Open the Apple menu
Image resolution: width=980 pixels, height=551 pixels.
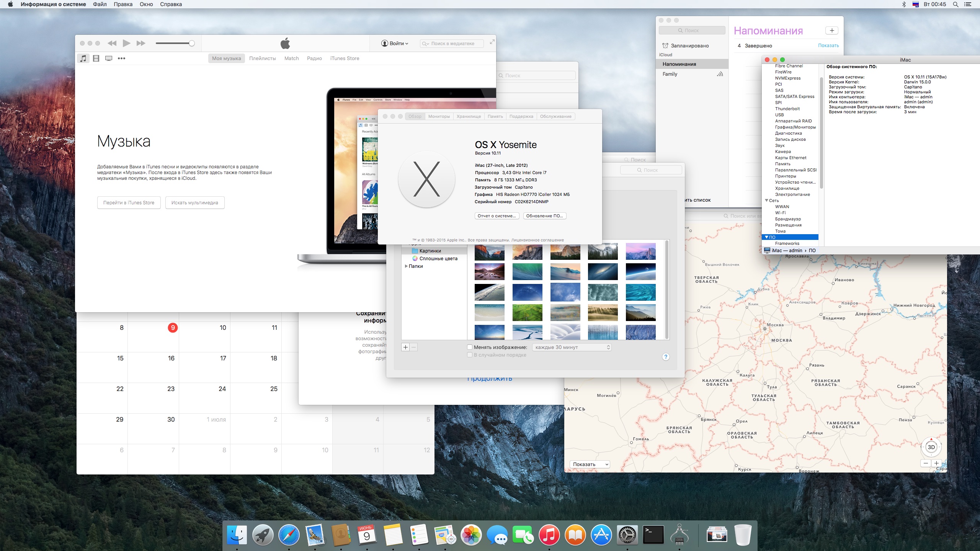[x=10, y=4]
